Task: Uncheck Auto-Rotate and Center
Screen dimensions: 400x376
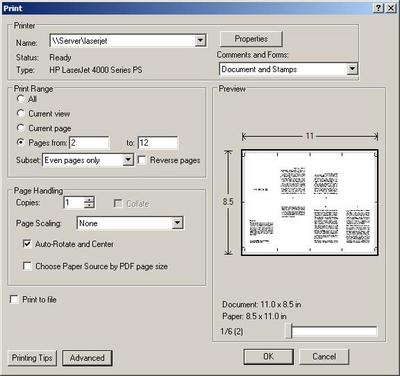Action: pyautogui.click(x=27, y=244)
